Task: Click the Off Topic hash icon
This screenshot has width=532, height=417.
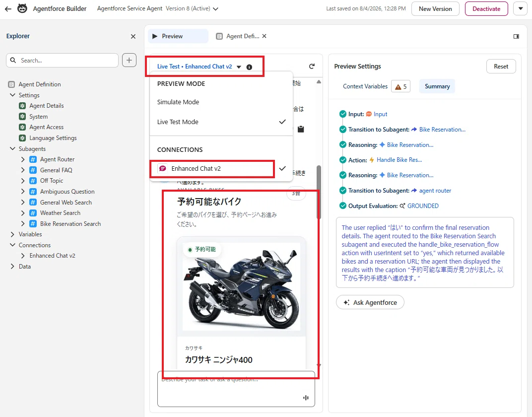Action: point(33,181)
